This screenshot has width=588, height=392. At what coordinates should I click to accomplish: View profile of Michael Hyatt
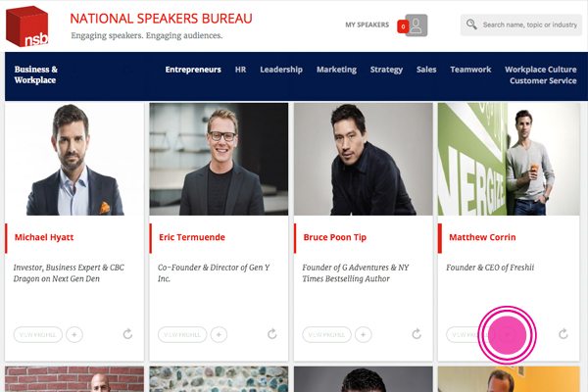tap(38, 334)
